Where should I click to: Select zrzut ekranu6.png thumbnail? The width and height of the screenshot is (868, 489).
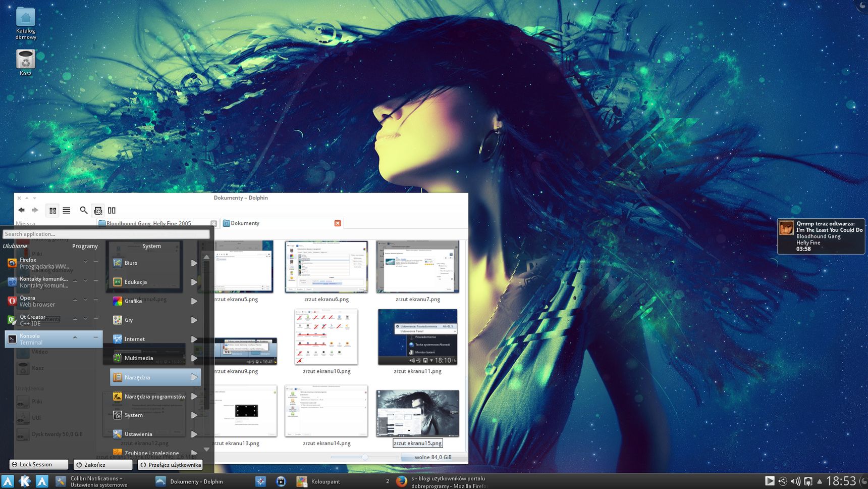coord(327,267)
